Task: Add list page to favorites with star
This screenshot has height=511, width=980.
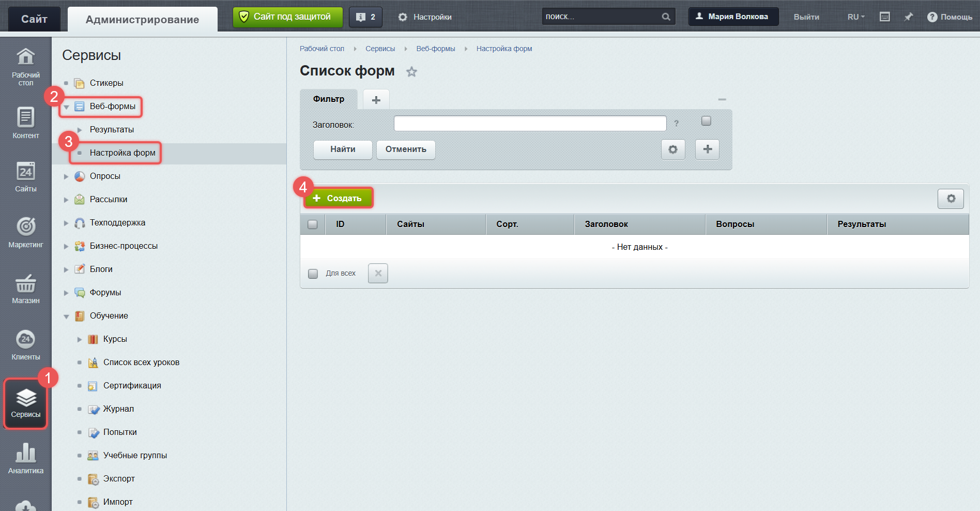Action: [411, 72]
